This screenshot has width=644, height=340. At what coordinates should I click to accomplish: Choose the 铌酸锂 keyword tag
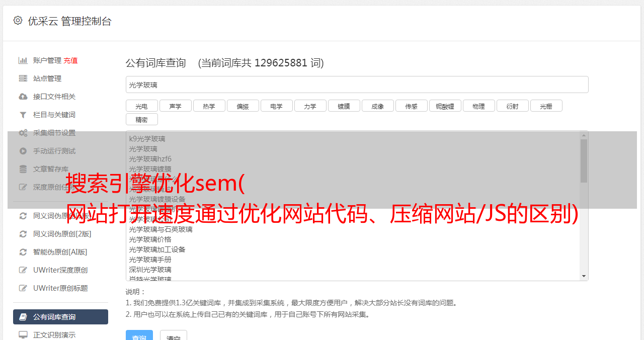(445, 106)
